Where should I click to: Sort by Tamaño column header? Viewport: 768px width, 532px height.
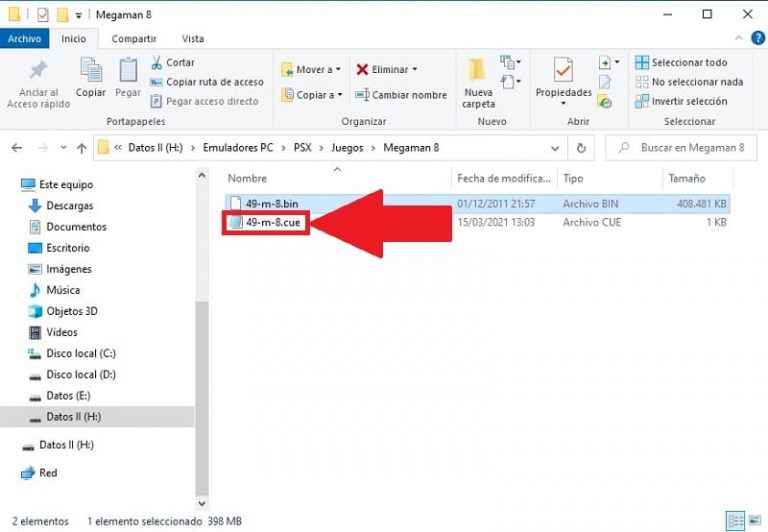pyautogui.click(x=697, y=178)
